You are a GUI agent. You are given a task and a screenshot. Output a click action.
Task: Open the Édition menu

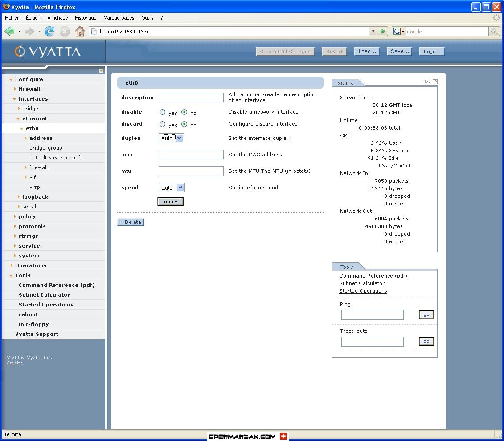tap(33, 18)
